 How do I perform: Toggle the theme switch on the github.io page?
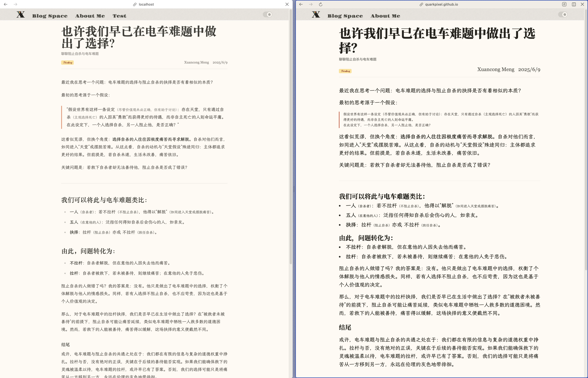tap(563, 15)
